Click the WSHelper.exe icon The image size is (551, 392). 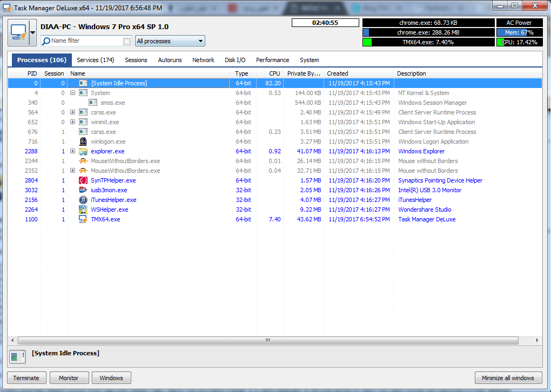pos(83,209)
